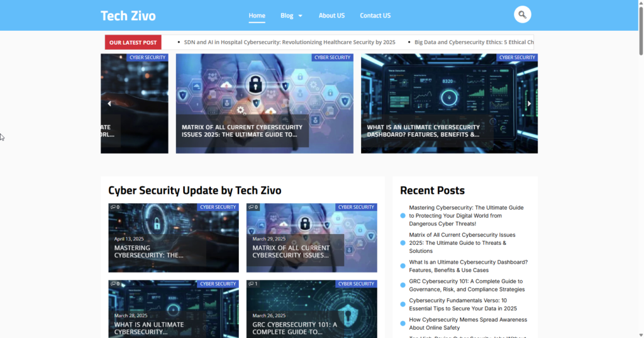This screenshot has width=644, height=338.
Task: Open the search magnifier icon
Action: 522,15
